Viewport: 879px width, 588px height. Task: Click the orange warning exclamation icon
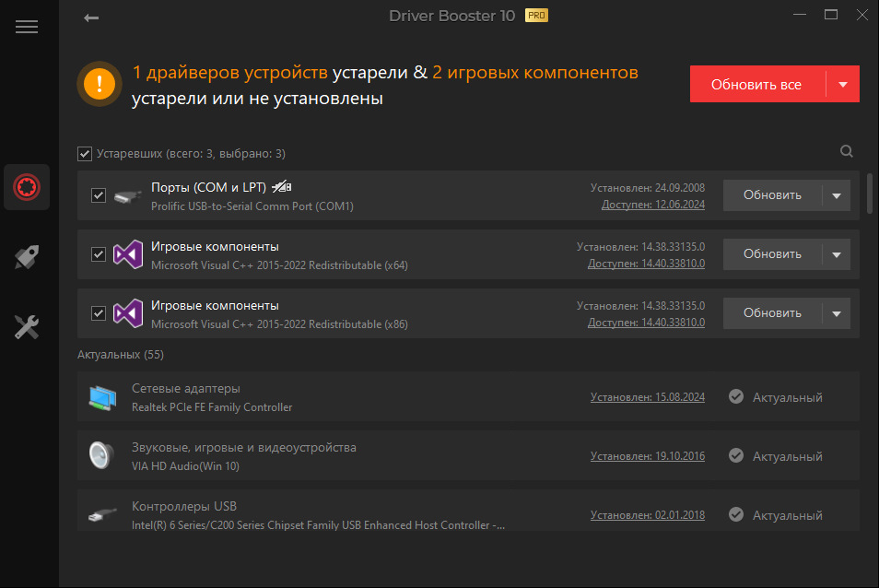pos(100,84)
